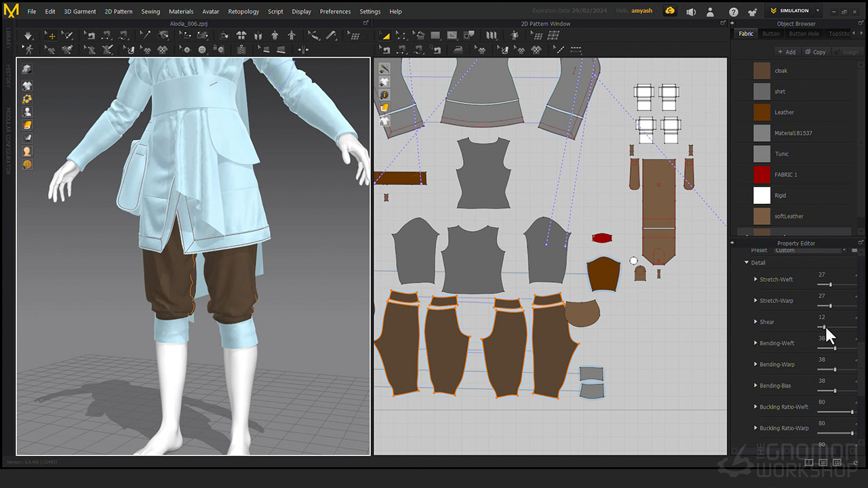Select the Rectangle pattern tool

[x=434, y=35]
